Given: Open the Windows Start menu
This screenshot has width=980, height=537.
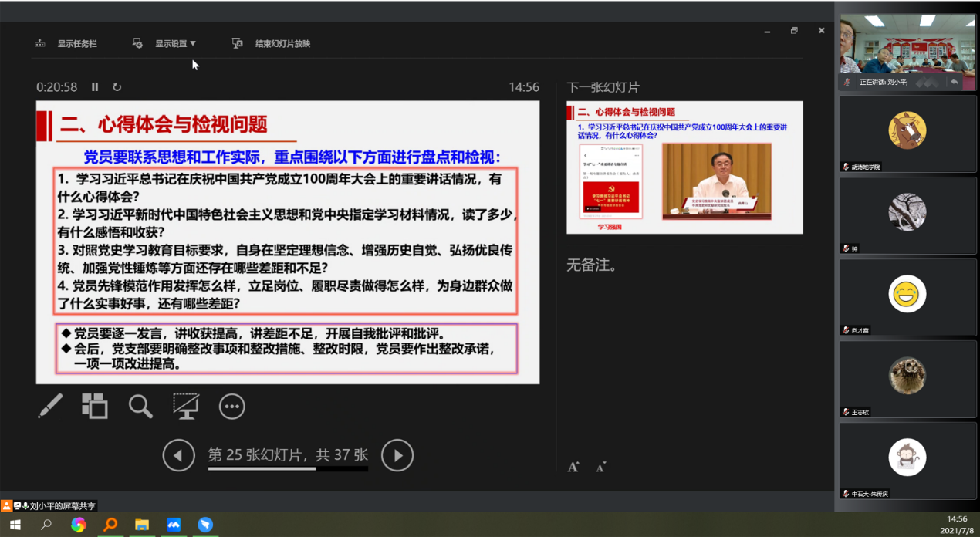Looking at the screenshot, I should 15,525.
